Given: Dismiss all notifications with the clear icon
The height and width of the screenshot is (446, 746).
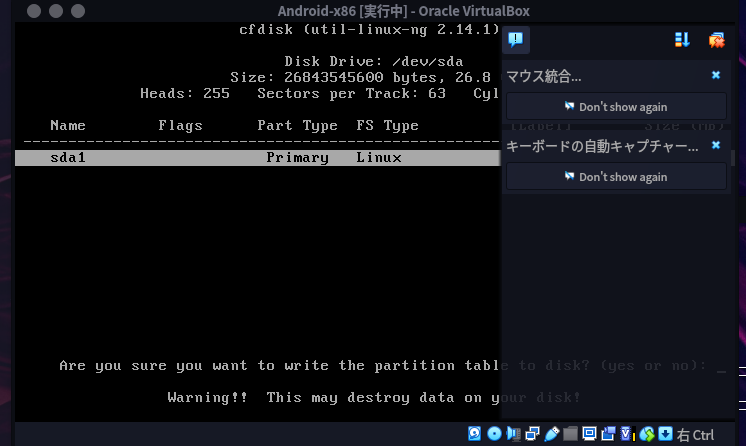Looking at the screenshot, I should click(716, 40).
